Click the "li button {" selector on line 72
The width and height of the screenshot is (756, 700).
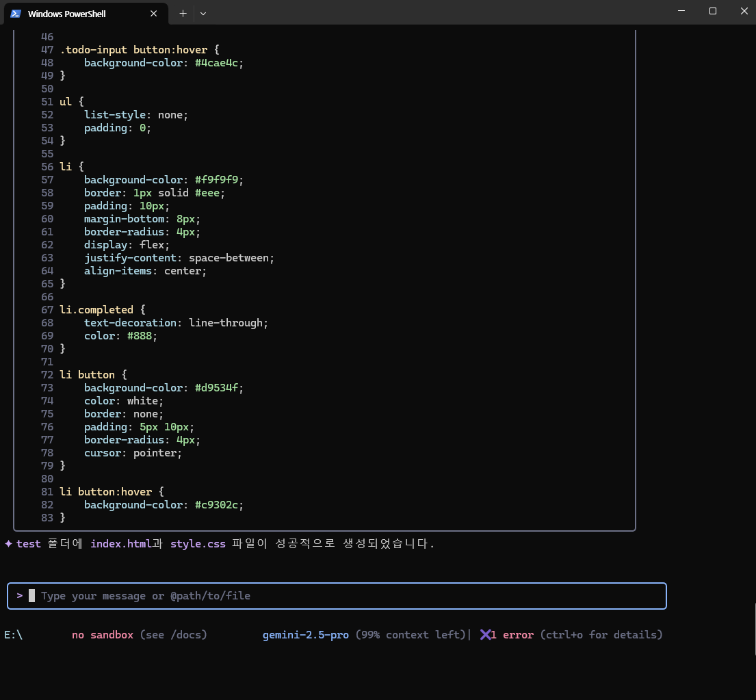[x=94, y=374]
